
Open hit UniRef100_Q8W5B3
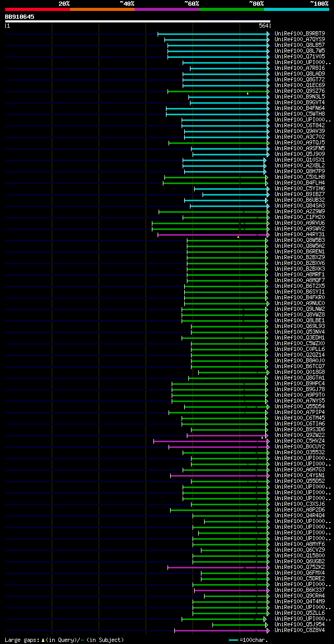coord(300,240)
